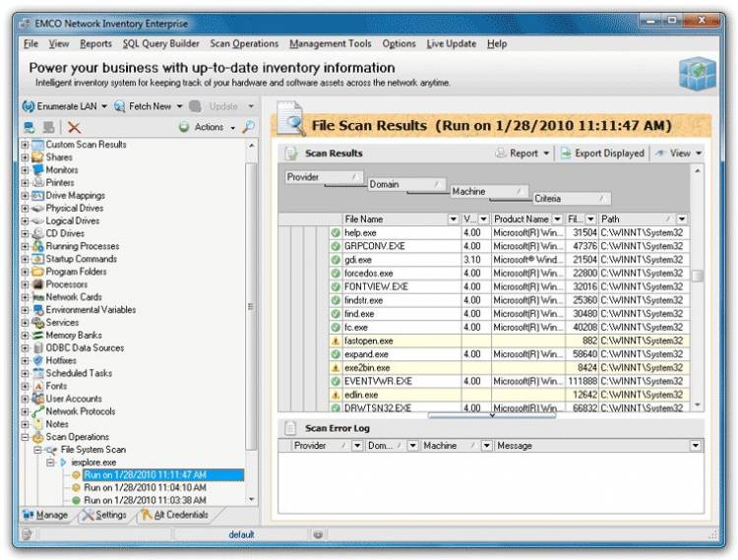Open the File Name column filter dropdown
738x560 pixels.
coord(454,218)
